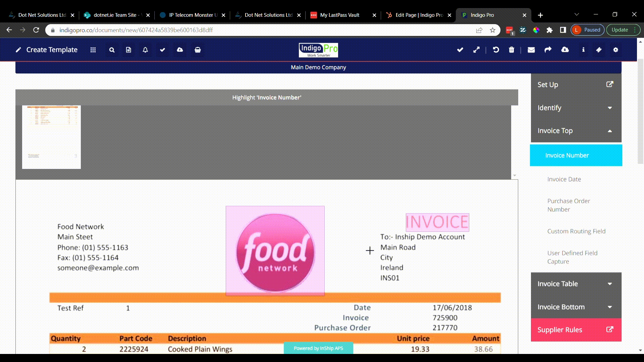This screenshot has height=362, width=644.
Task: Open the notifications bell icon
Action: click(145, 50)
